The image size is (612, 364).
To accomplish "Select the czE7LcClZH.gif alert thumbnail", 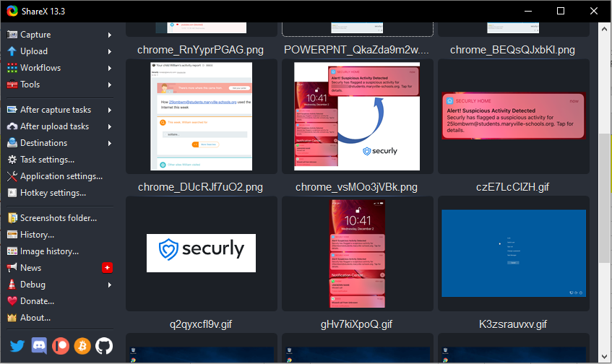I will pyautogui.click(x=514, y=116).
